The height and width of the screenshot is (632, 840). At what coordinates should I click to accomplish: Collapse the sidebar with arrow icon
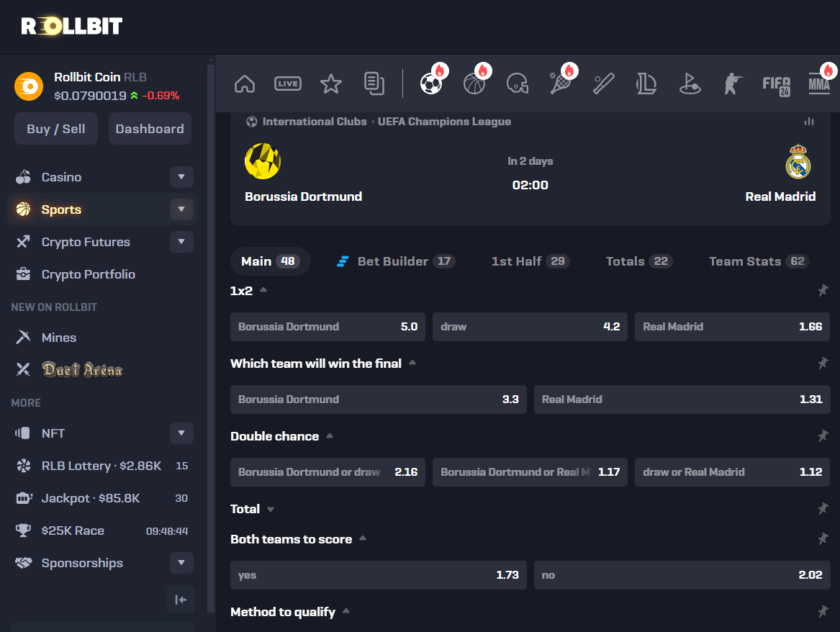point(181,600)
